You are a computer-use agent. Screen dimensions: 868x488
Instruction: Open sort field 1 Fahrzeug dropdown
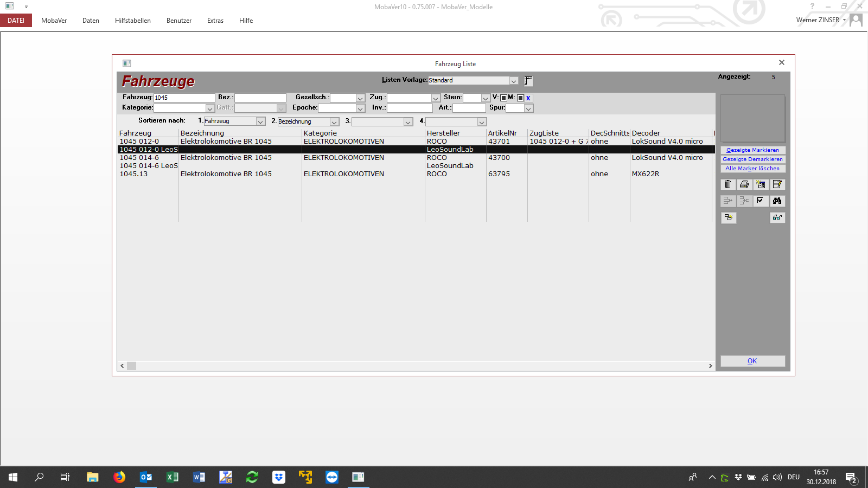pyautogui.click(x=260, y=122)
